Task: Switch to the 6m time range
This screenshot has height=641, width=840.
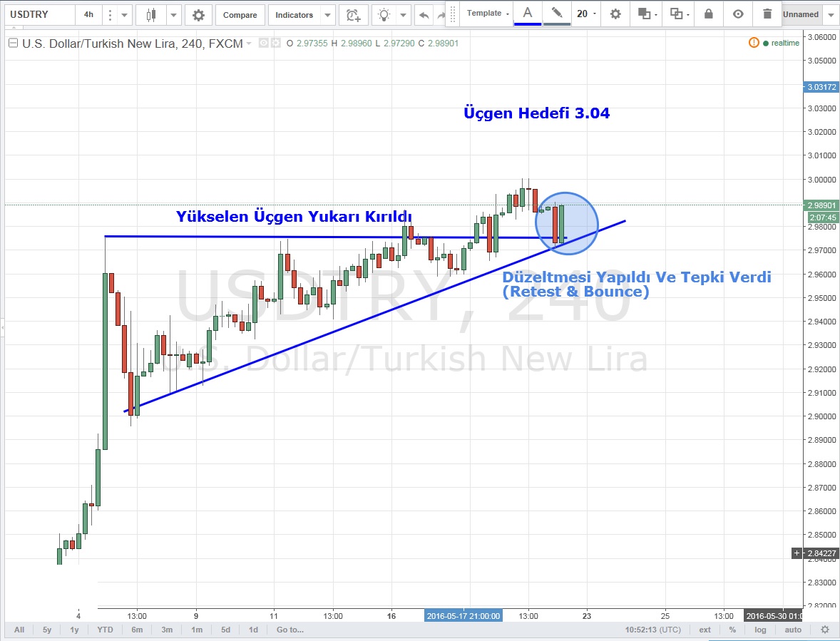Action: click(x=137, y=630)
